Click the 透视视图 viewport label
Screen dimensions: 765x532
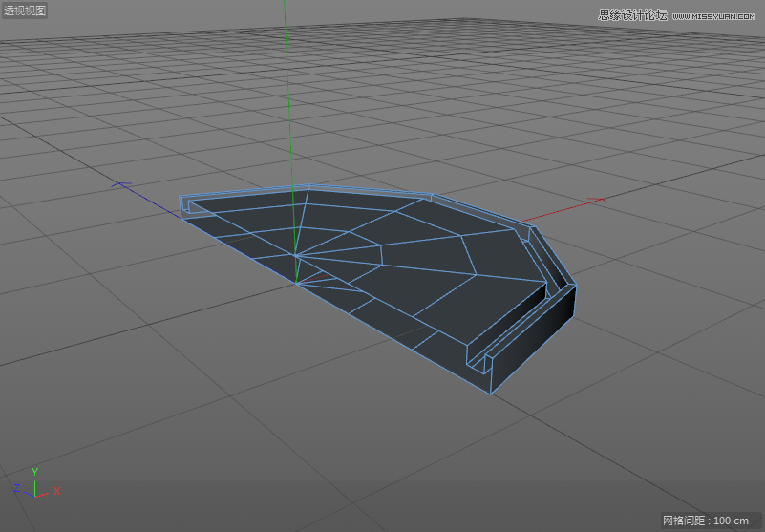(x=25, y=11)
